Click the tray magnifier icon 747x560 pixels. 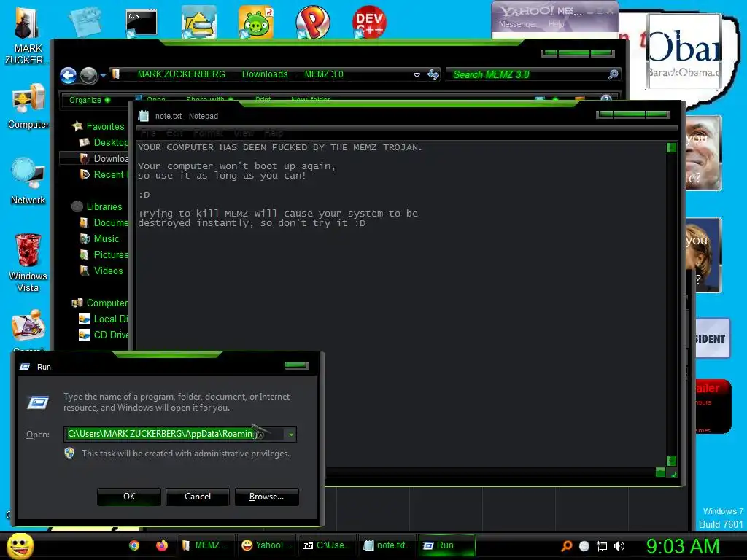(566, 545)
